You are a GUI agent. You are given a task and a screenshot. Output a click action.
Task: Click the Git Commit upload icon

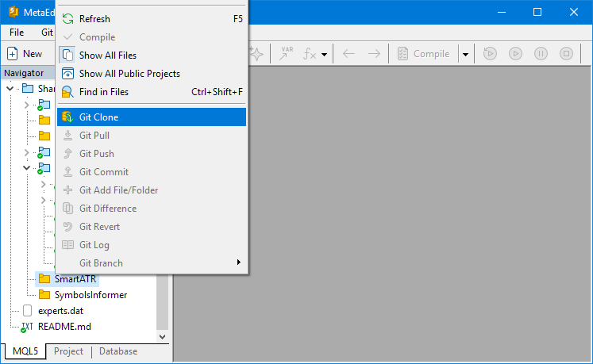(67, 172)
